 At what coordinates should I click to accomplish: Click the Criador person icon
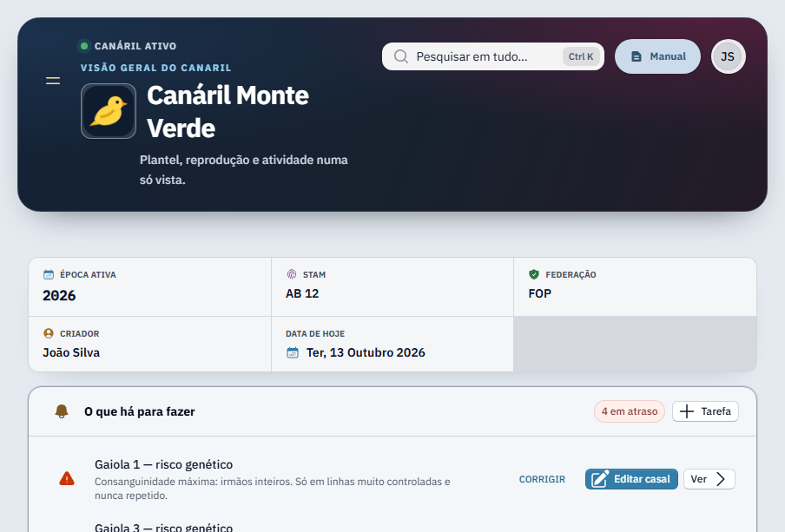tap(49, 333)
